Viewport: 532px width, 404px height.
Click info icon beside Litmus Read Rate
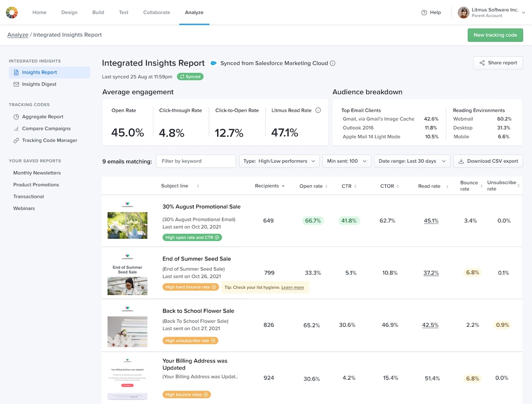tap(318, 110)
